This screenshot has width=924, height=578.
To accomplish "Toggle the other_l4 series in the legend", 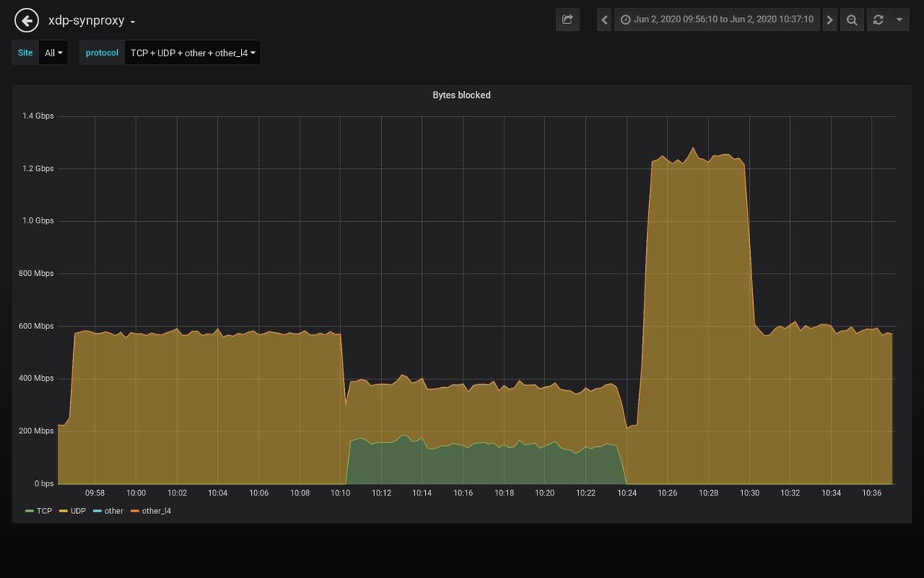I will (x=158, y=510).
